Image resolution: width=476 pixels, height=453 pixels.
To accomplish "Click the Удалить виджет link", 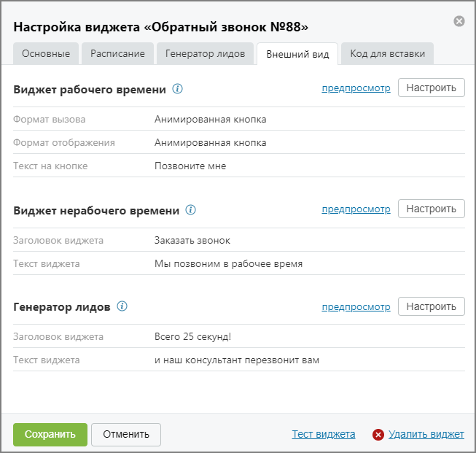I will point(426,434).
